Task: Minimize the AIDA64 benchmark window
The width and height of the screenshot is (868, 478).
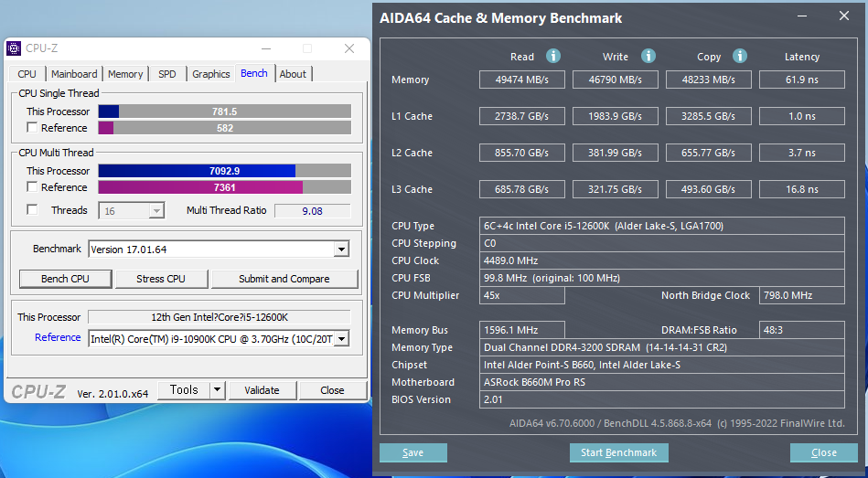Action: click(801, 17)
